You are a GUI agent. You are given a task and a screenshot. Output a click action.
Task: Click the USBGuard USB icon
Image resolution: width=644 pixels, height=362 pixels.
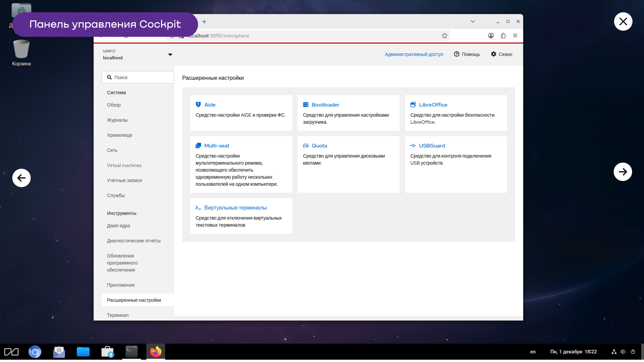pos(413,145)
